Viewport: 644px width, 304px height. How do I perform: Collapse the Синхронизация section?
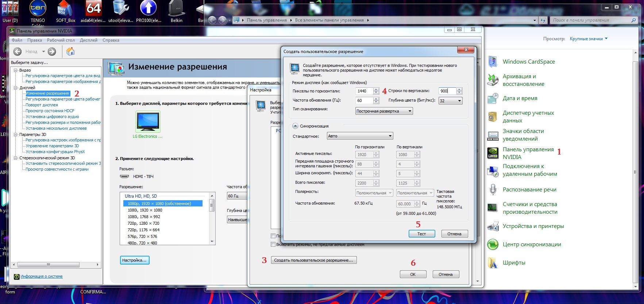(296, 126)
